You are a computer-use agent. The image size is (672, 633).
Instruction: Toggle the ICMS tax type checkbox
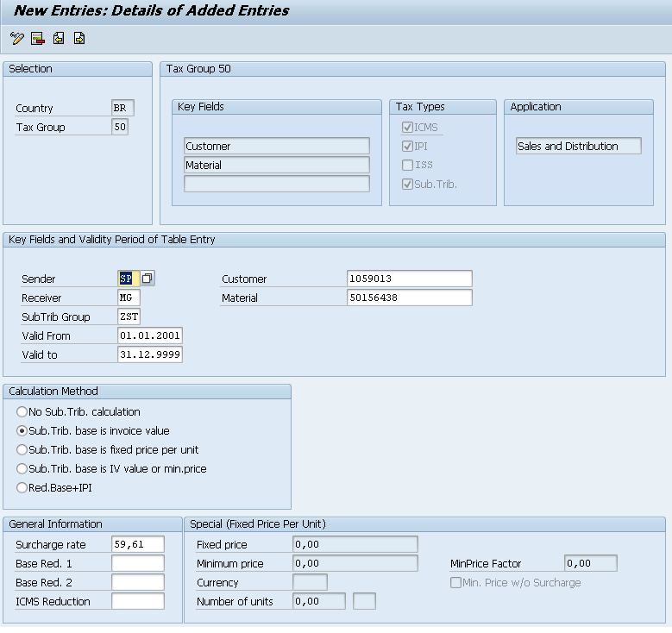(x=407, y=128)
